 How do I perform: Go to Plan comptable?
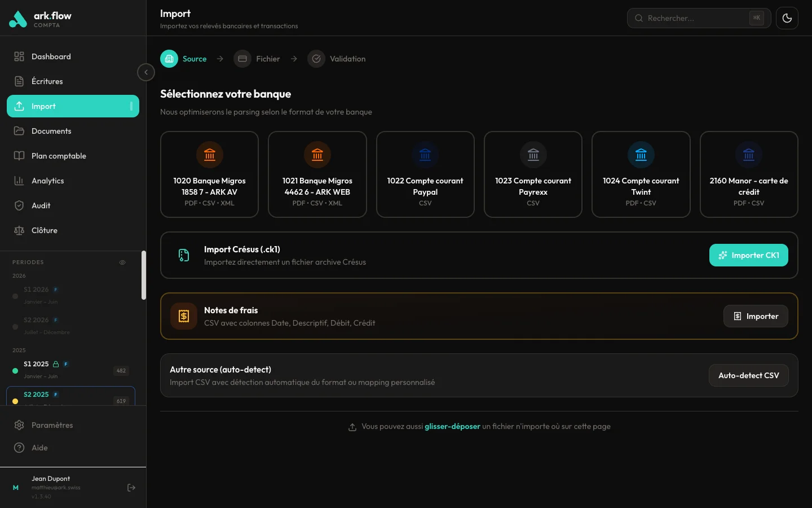click(x=59, y=156)
